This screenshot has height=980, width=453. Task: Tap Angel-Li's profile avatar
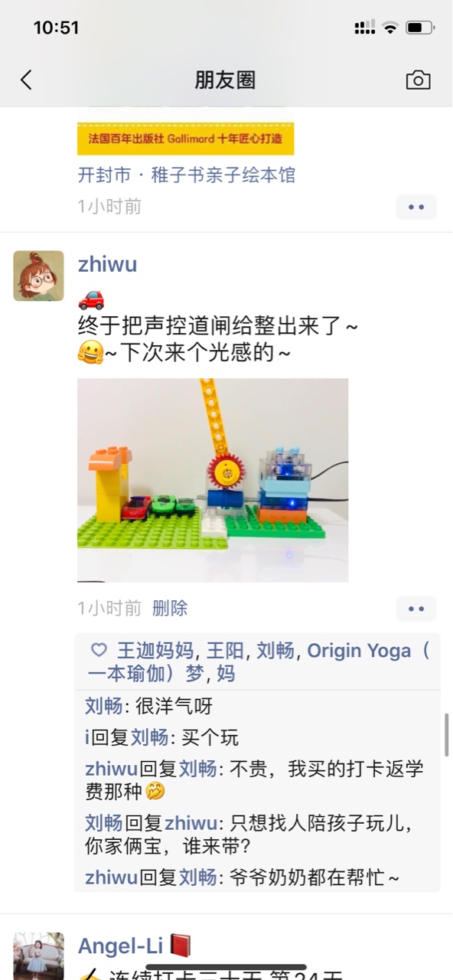tap(38, 955)
